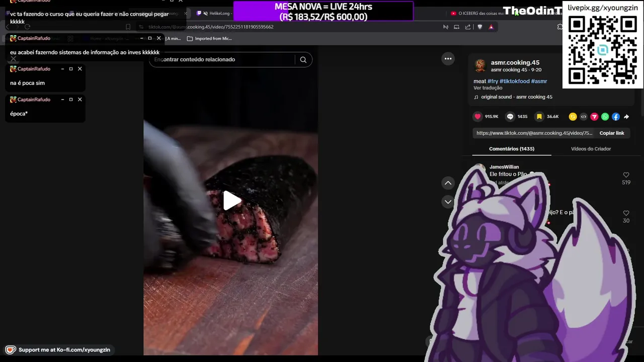Open comments via the speech bubble icon
Viewport: 644px width, 362px height.
click(x=510, y=116)
